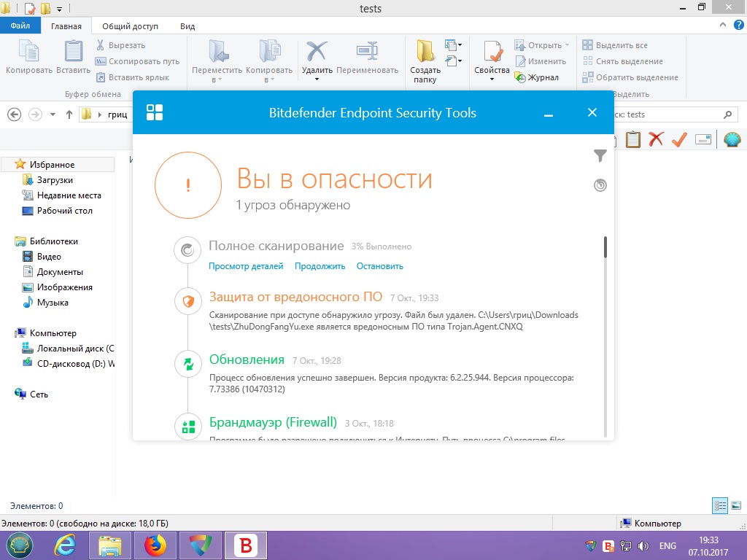
Task: Switch to details view icon in status bar
Action: coord(720,505)
